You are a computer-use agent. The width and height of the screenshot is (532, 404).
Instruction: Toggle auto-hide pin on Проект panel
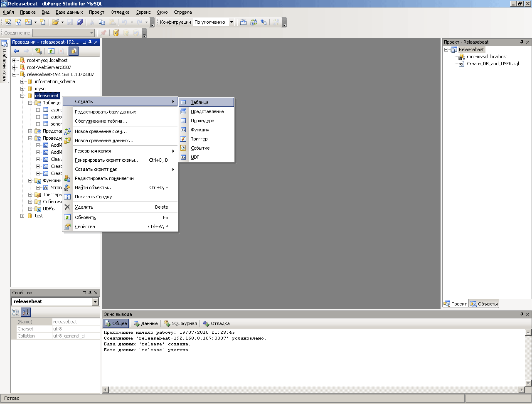pyautogui.click(x=522, y=42)
